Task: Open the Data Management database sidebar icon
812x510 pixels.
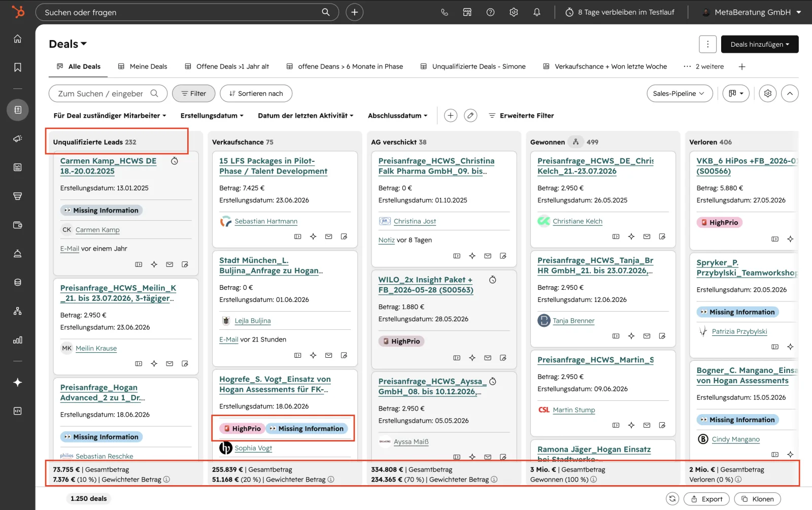Action: pos(18,282)
